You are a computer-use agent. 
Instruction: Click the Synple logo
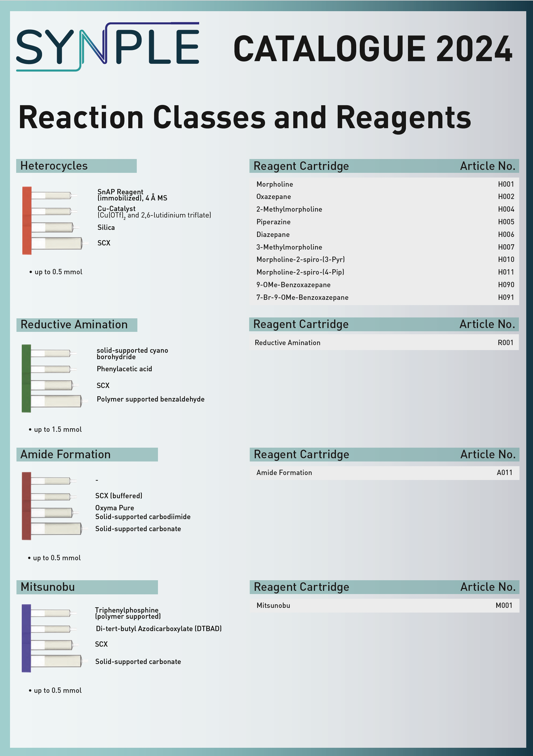[107, 47]
